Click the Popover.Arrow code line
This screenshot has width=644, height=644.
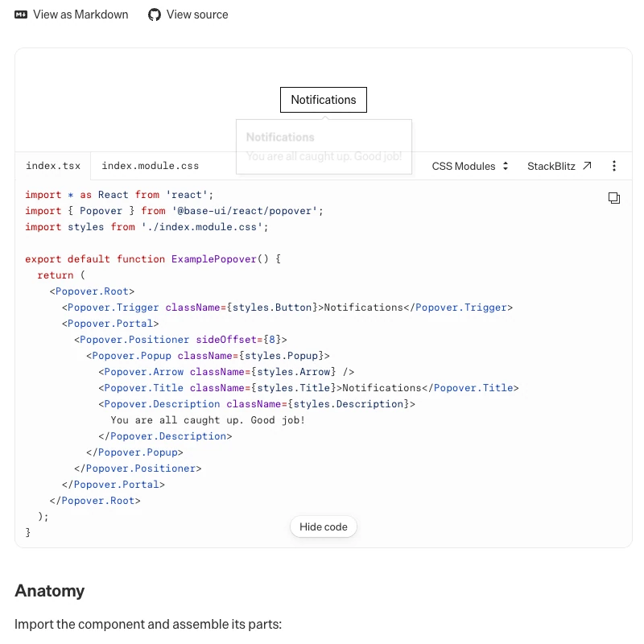pyautogui.click(x=226, y=372)
